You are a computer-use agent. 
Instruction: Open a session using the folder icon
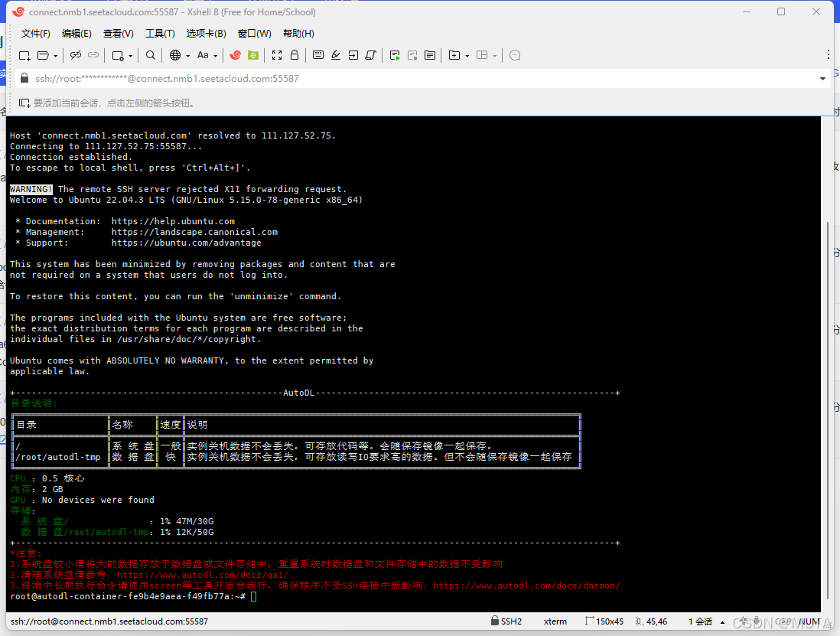(43, 55)
